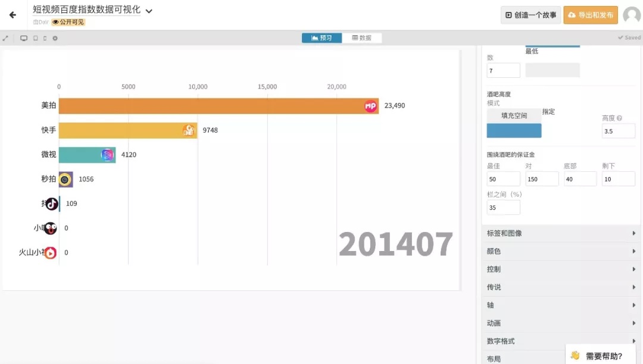Click the 公开可见 visibility badge
The width and height of the screenshot is (643, 364).
(x=68, y=22)
